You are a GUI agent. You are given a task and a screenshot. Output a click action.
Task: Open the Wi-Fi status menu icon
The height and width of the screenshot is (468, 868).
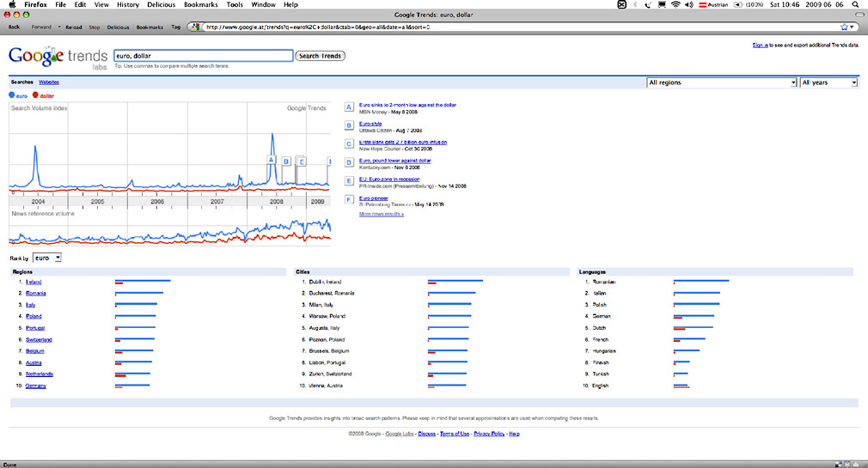pyautogui.click(x=675, y=5)
